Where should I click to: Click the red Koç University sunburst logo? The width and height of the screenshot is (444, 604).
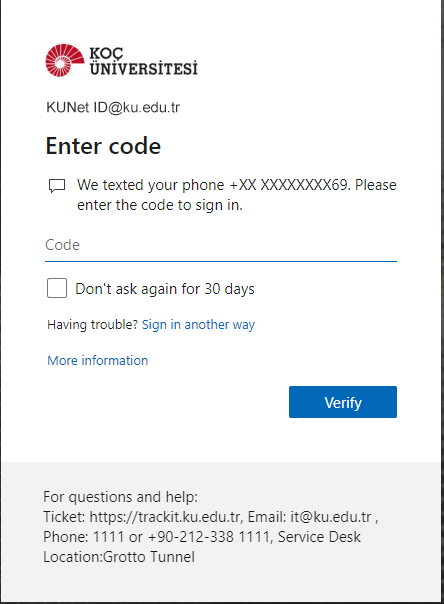pyautogui.click(x=65, y=60)
